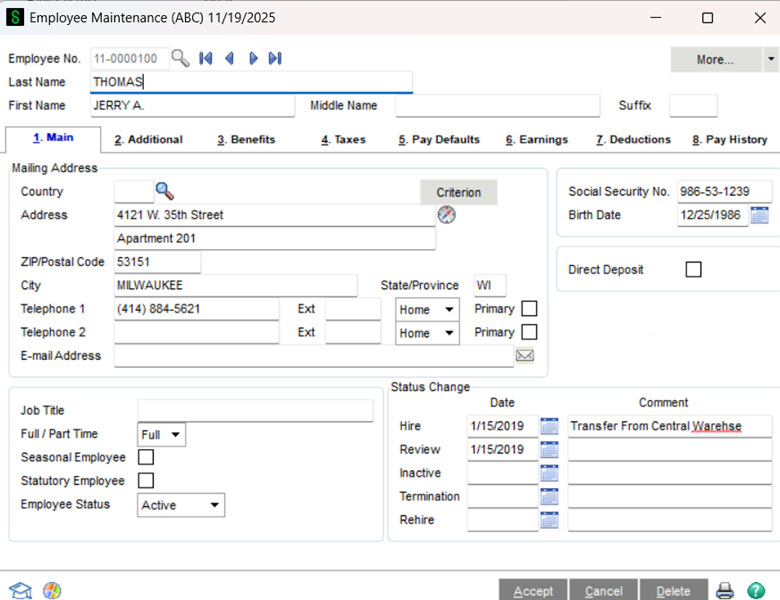Go to first employee record

coord(205,58)
